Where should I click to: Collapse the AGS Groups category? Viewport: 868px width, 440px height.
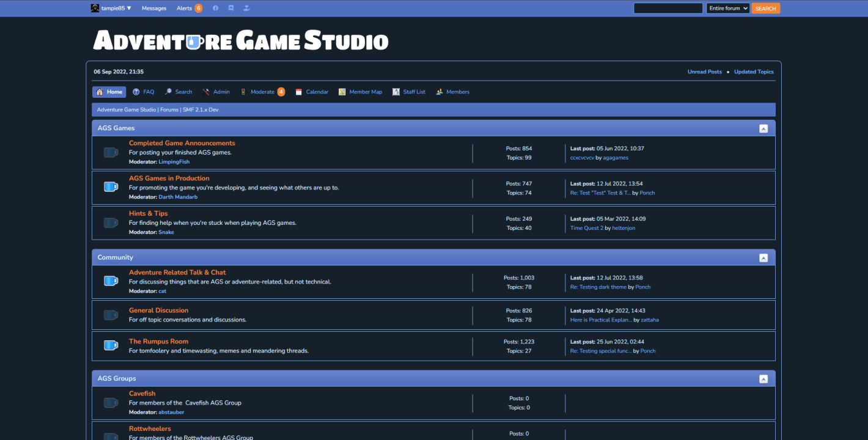(763, 379)
